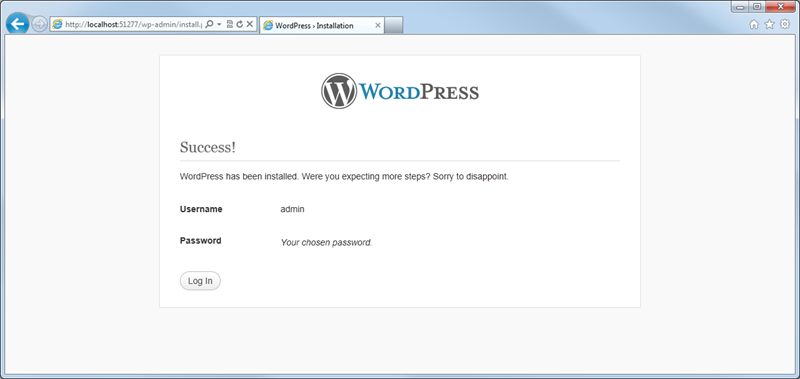Click the compatibility view icon

pyautogui.click(x=230, y=24)
